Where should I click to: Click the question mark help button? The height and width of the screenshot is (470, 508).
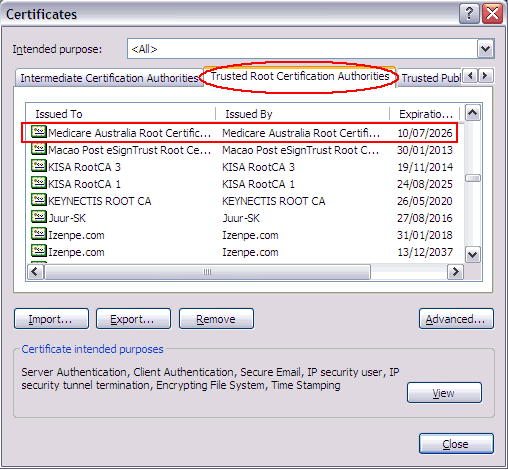pyautogui.click(x=469, y=14)
